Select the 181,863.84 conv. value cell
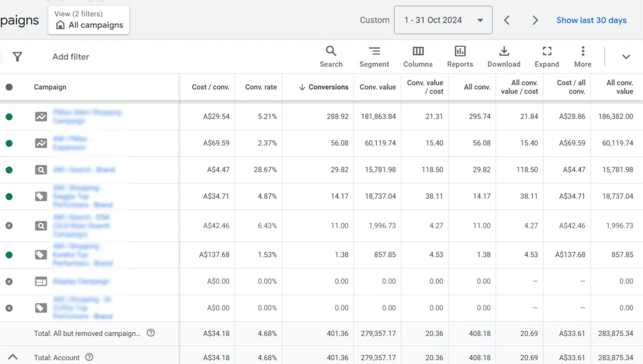The image size is (643, 364). (x=378, y=117)
